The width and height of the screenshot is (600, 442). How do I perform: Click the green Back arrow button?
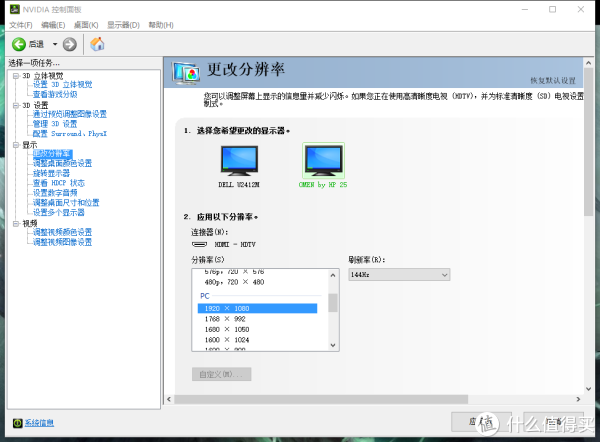click(x=19, y=44)
